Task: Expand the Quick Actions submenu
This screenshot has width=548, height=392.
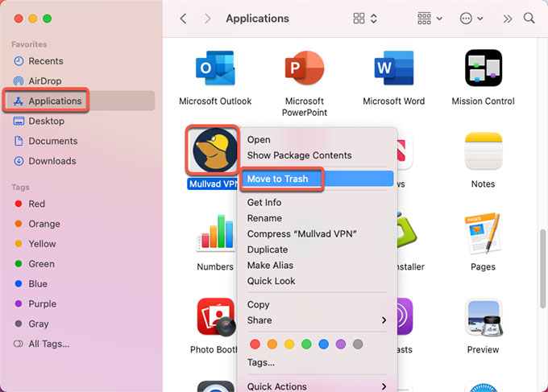Action: (x=317, y=386)
